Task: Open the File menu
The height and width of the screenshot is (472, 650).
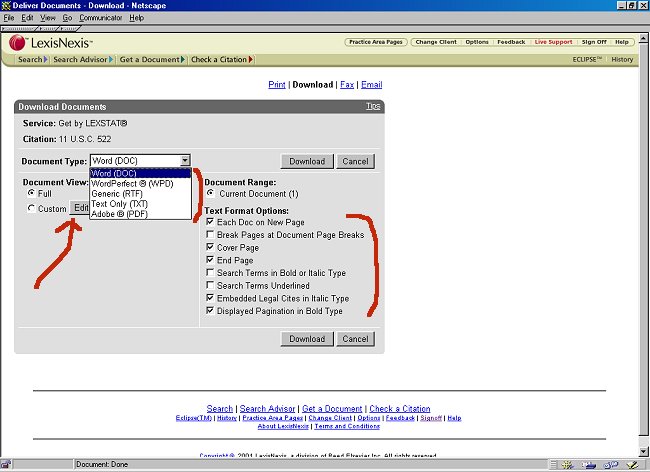Action: pos(9,18)
